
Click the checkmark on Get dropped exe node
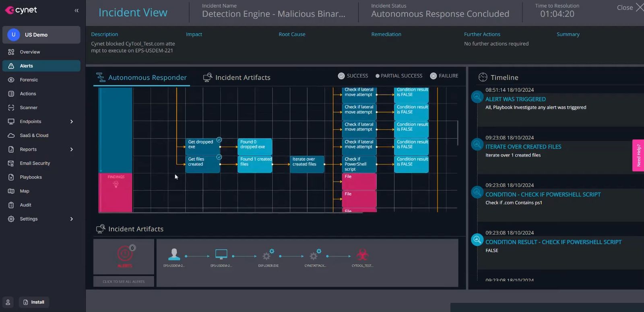(219, 140)
